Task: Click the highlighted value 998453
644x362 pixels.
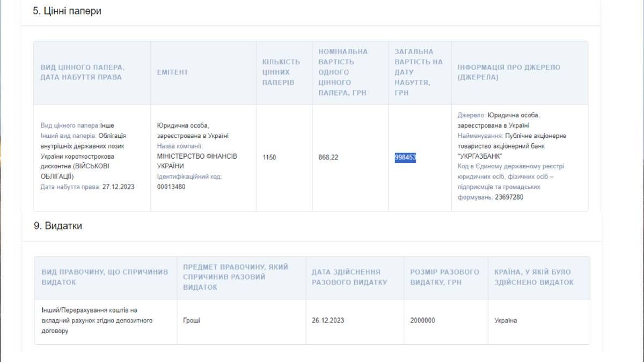Action: [405, 157]
